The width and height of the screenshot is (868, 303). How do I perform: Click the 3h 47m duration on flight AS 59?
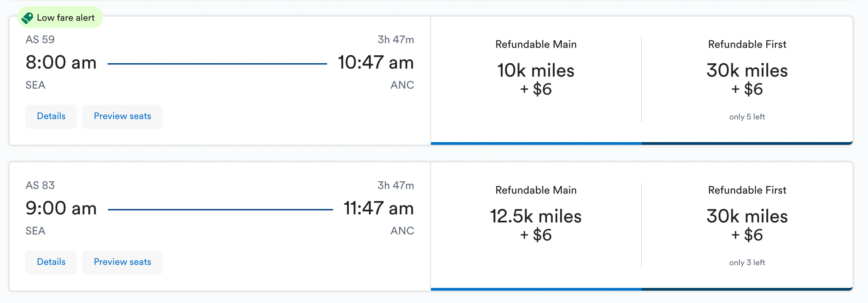(396, 39)
